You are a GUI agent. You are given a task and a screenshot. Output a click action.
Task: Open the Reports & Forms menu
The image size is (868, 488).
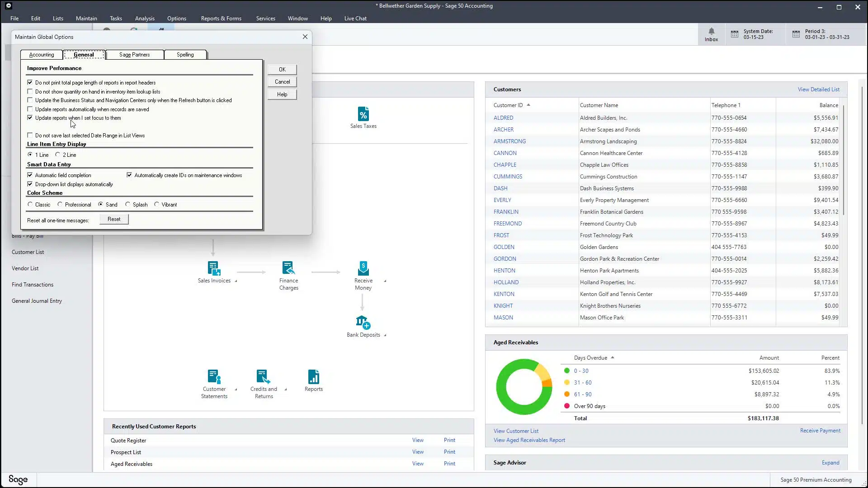pyautogui.click(x=221, y=19)
